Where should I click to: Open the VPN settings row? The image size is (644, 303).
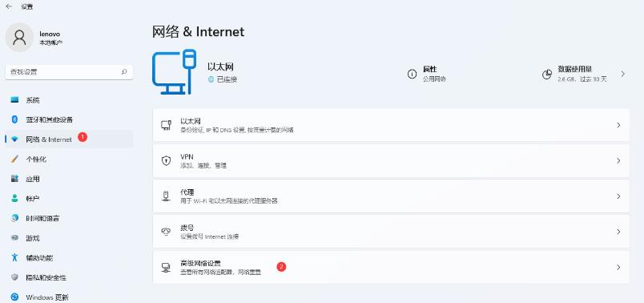point(391,161)
